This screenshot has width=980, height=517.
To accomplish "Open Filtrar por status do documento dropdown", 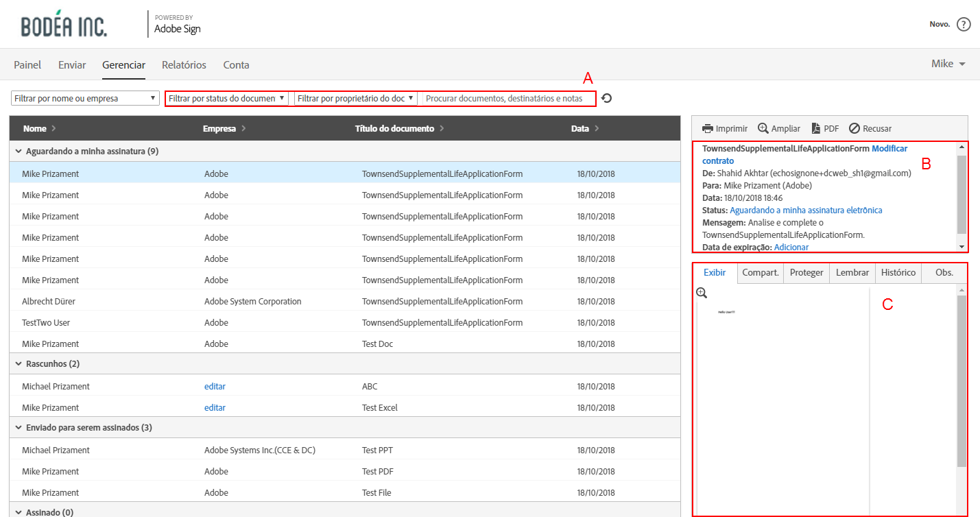I will (227, 98).
